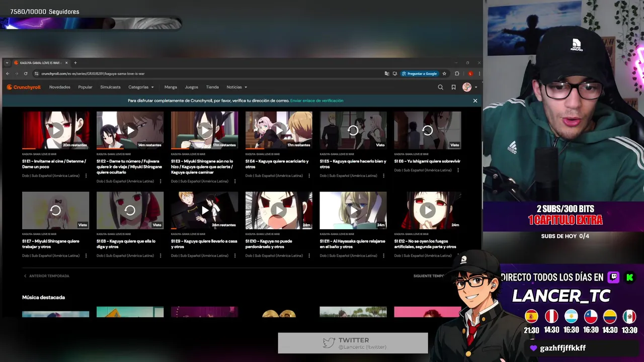Open the more-options dots for S1 E9

tap(235, 256)
